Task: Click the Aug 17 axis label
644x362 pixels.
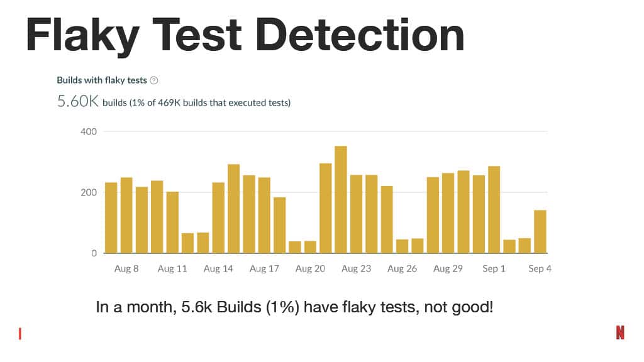Action: 265,268
